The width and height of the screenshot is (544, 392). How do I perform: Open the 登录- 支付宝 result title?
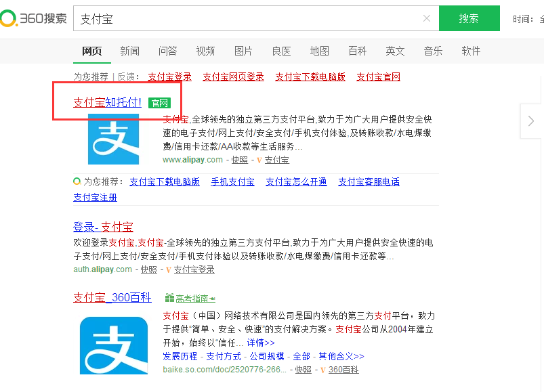103,227
